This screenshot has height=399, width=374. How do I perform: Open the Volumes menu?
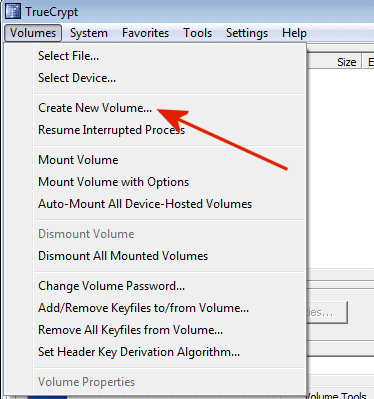33,33
